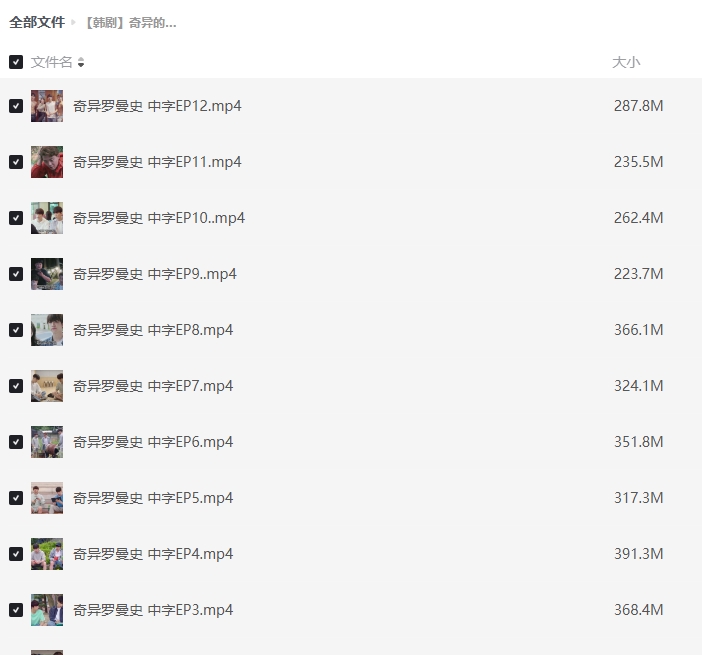Deselect the checkbox for 中字EP7.mp4
Viewport: 702px width, 655px height.
16,386
